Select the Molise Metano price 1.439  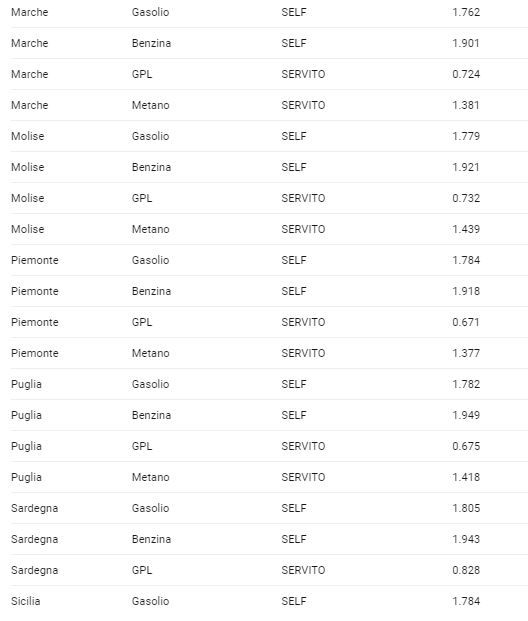466,229
